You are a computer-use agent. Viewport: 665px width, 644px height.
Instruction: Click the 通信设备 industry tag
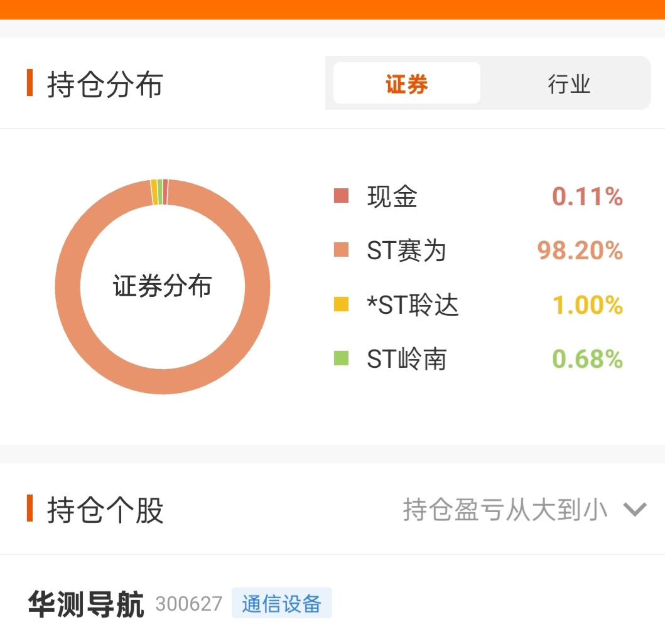tap(281, 604)
